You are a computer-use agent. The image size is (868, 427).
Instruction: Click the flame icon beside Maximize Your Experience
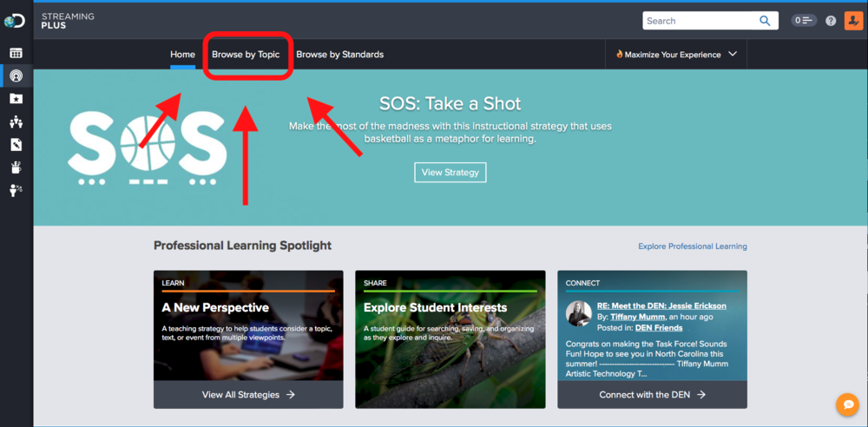tap(619, 55)
